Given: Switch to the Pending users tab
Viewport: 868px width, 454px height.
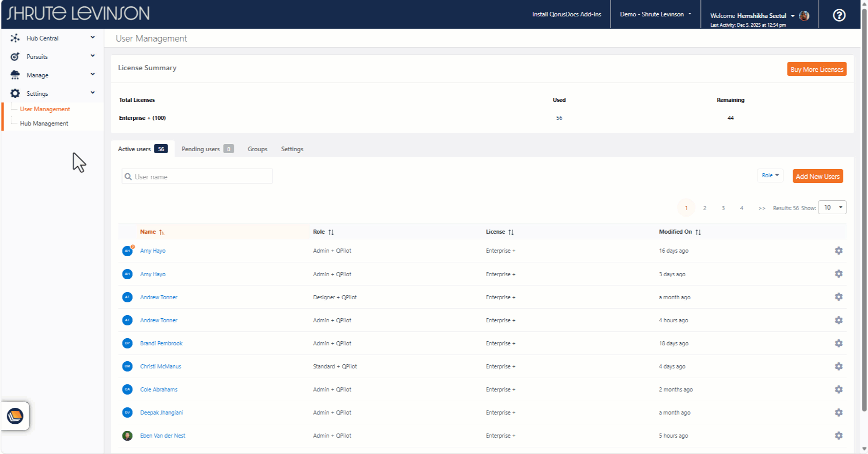Looking at the screenshot, I should (x=207, y=149).
